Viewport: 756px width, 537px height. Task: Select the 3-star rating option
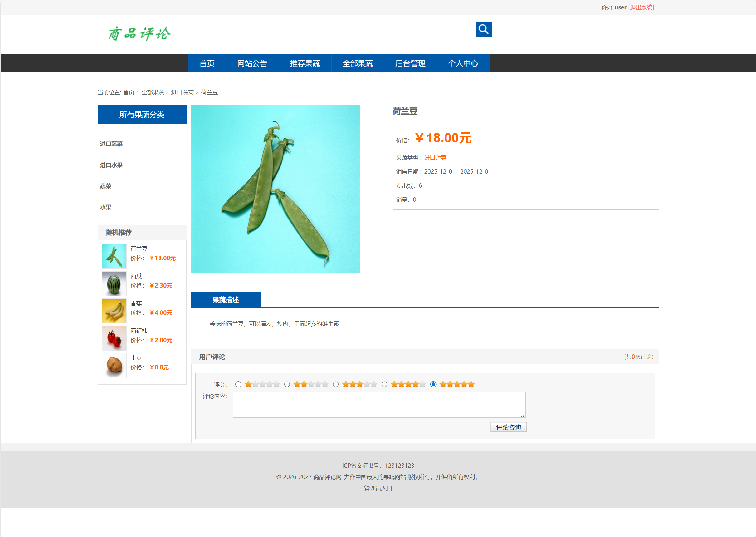(336, 384)
